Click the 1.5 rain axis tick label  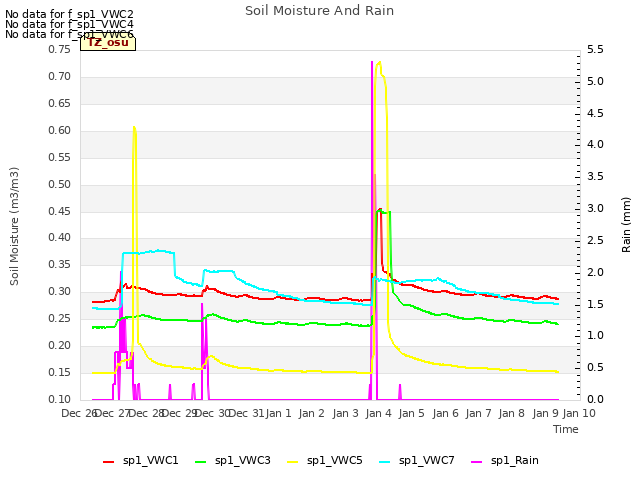click(595, 304)
